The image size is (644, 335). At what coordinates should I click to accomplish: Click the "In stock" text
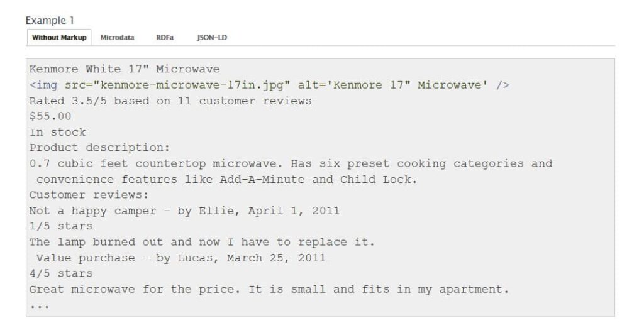pos(57,132)
